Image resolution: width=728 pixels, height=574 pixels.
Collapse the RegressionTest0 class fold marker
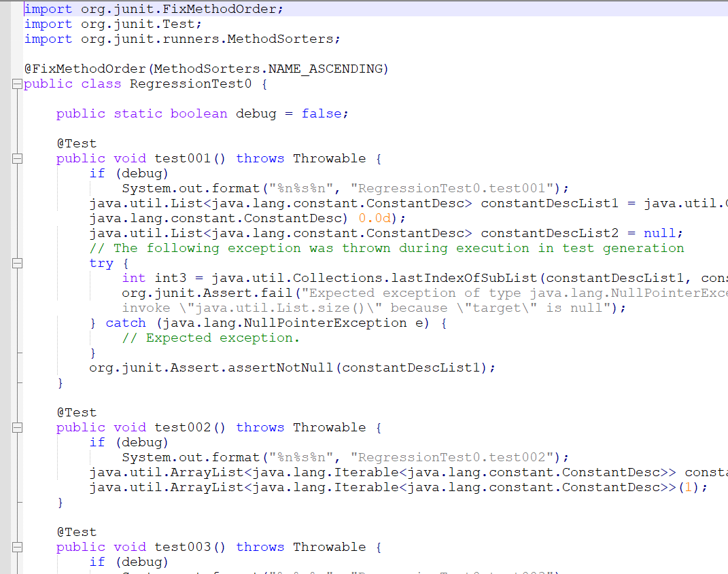coord(17,84)
